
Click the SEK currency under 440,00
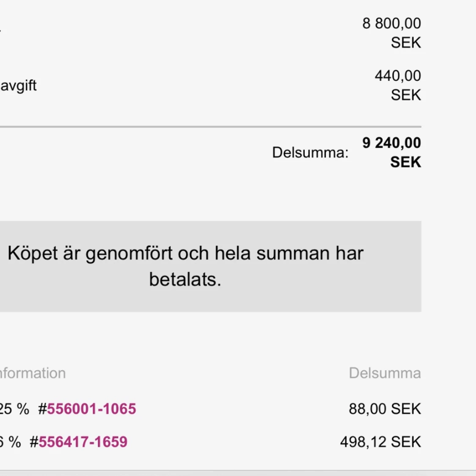pyautogui.click(x=406, y=95)
